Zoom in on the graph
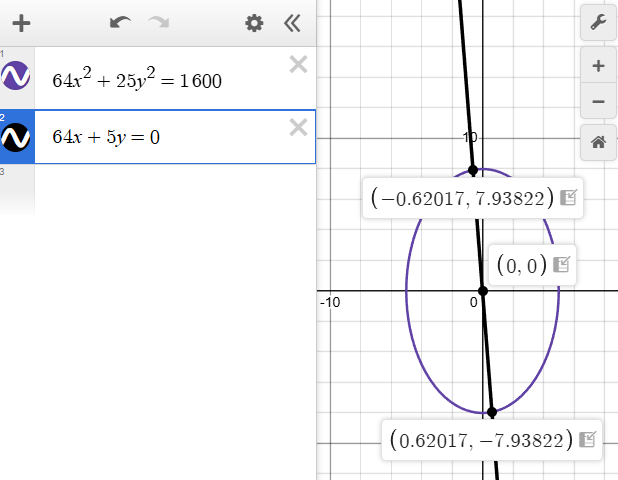This screenshot has width=618, height=480. pyautogui.click(x=598, y=67)
